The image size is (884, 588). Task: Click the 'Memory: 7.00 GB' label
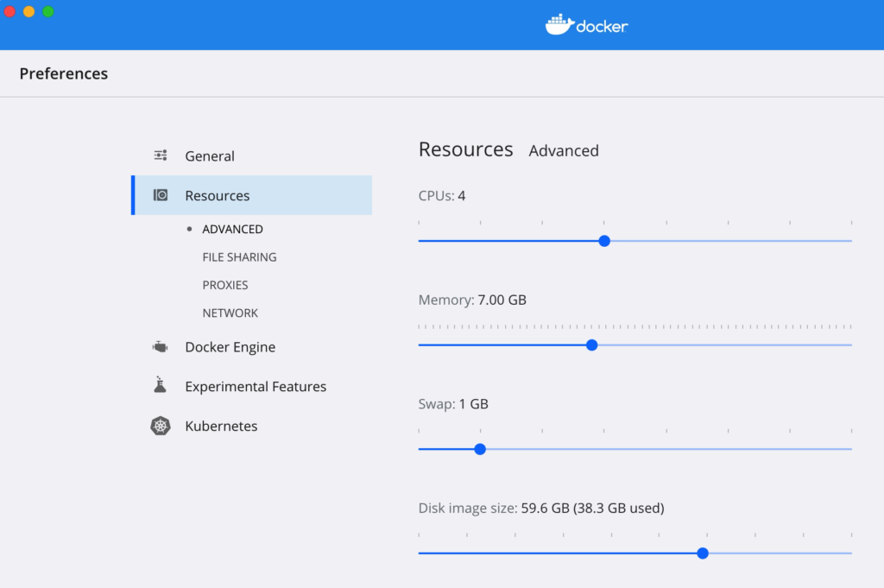(x=472, y=300)
